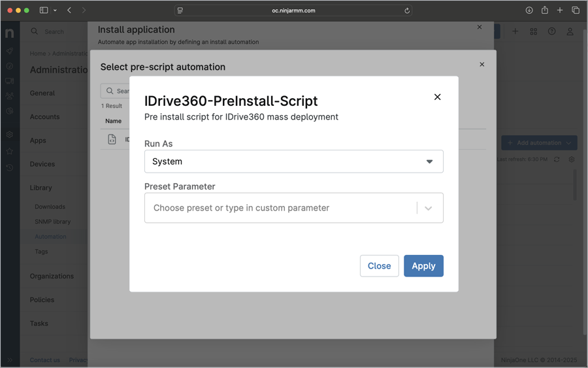
Task: Click the refresh icon beside Last refresh
Action: pyautogui.click(x=557, y=159)
